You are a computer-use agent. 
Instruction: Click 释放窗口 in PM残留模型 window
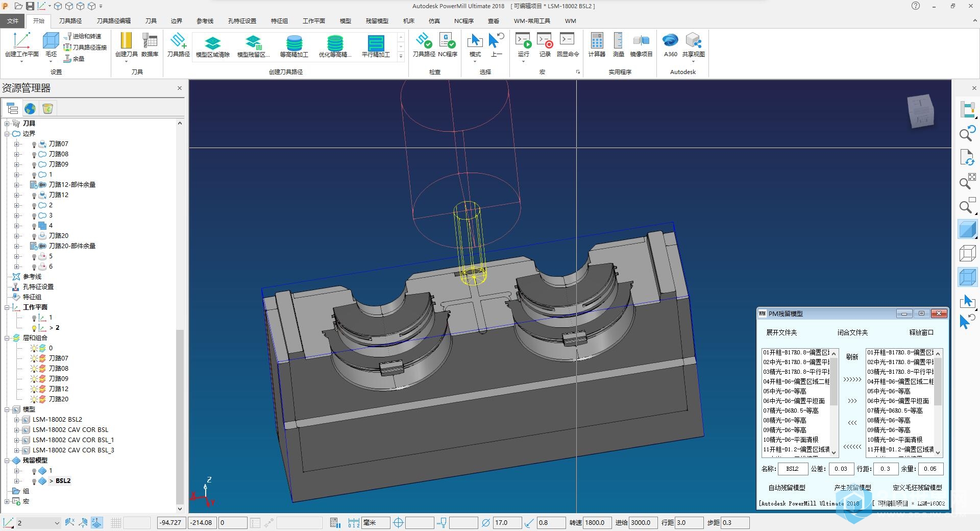click(x=921, y=332)
